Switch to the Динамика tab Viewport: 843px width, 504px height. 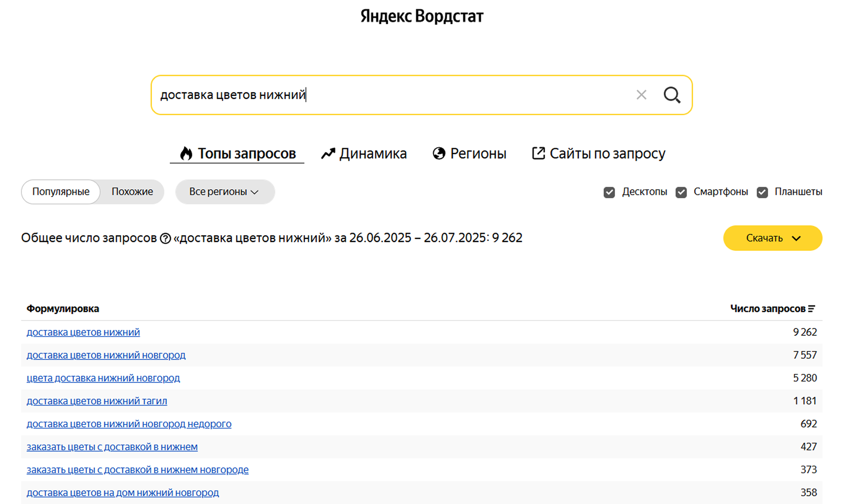point(364,154)
